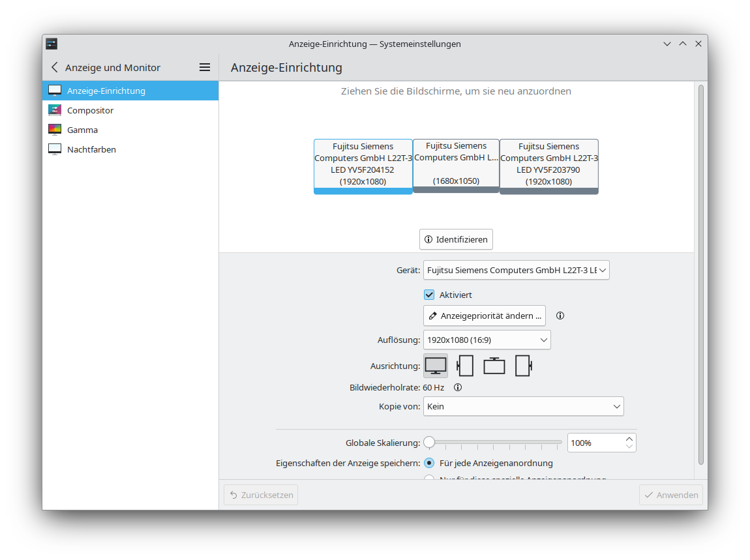Select the rotate 90° right orientation icon

coord(523,366)
